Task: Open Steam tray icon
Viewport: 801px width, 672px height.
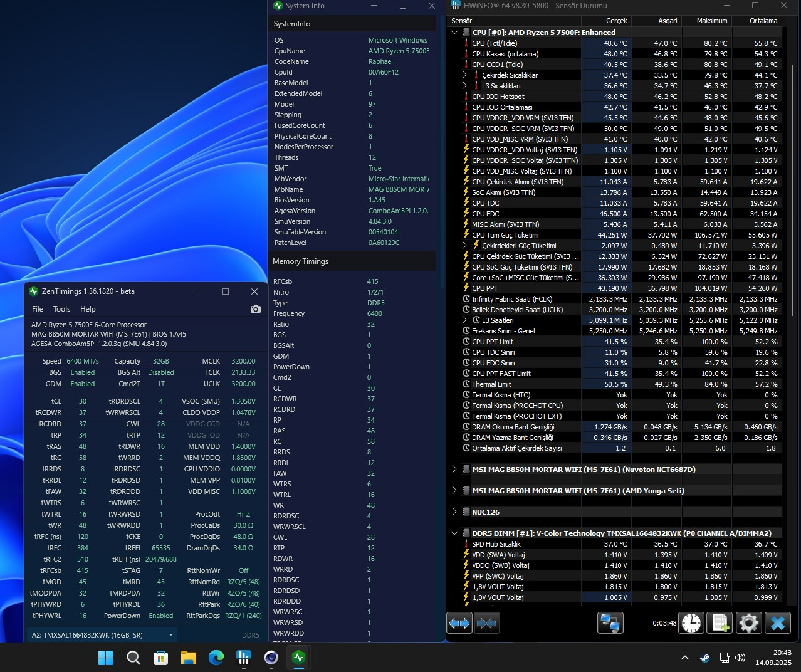Action: [x=705, y=658]
